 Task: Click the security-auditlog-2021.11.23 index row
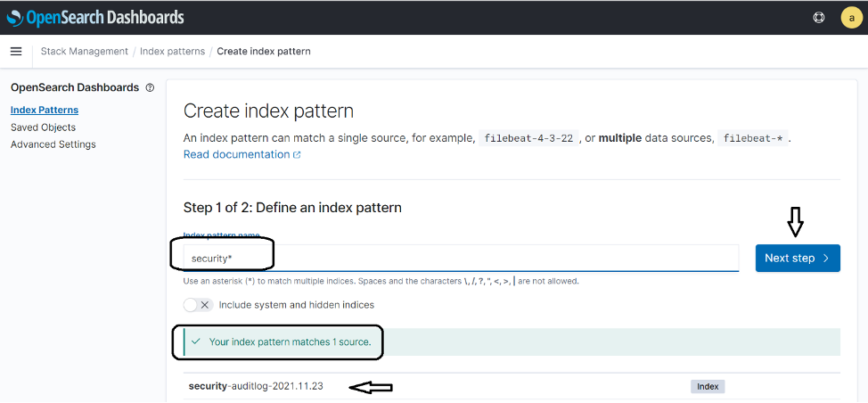[x=512, y=386]
